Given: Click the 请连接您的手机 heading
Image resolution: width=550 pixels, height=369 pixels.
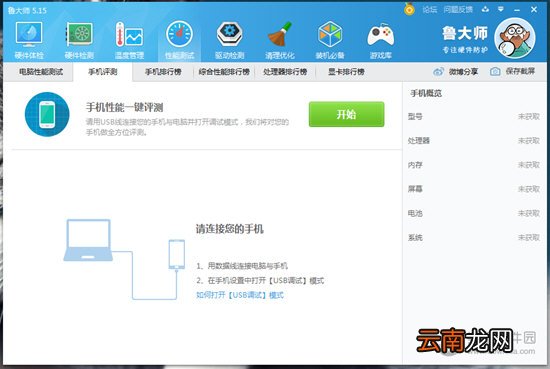Looking at the screenshot, I should click(x=229, y=229).
